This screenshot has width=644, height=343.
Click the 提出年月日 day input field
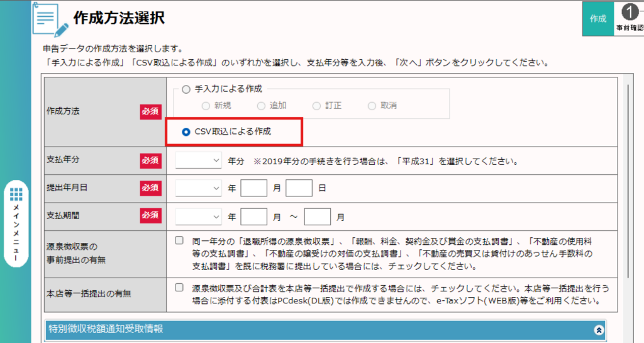click(299, 188)
